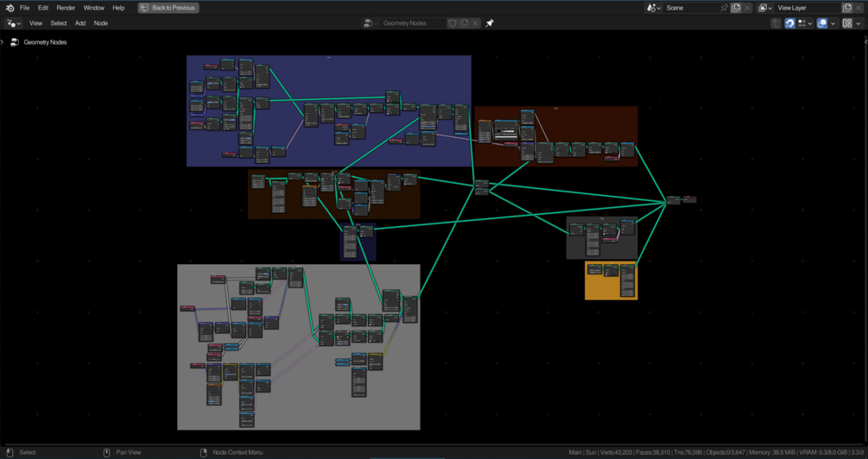Pin the current Scene

click(724, 8)
